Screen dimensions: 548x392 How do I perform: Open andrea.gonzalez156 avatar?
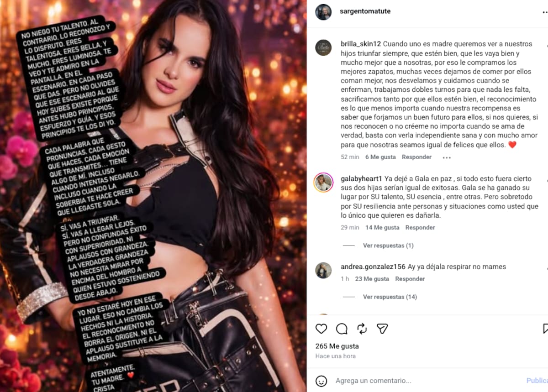click(x=323, y=270)
